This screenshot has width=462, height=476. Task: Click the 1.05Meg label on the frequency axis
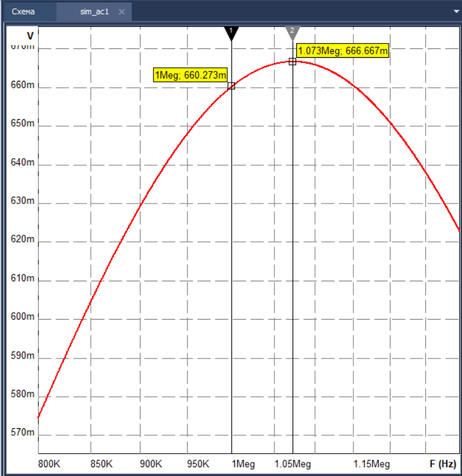point(293,464)
